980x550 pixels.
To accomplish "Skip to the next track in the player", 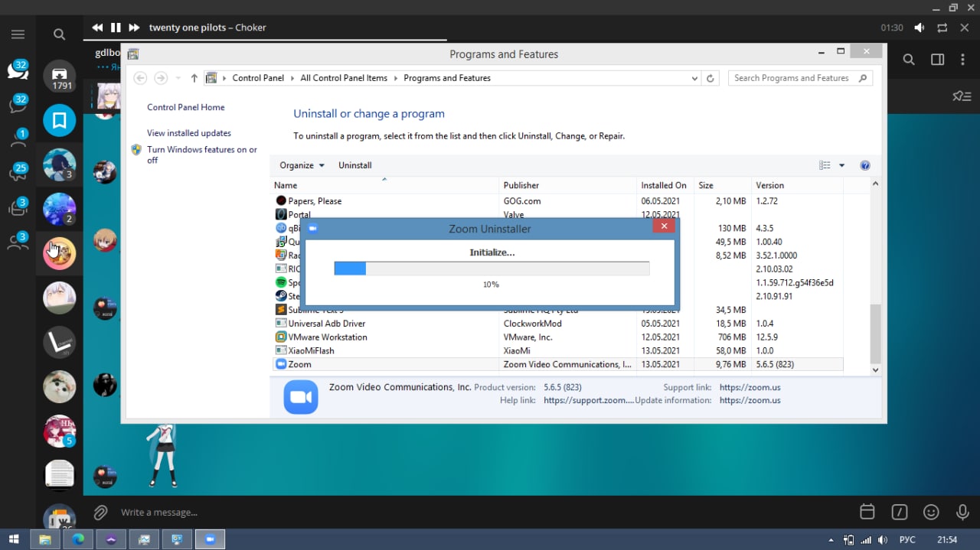I will tap(134, 28).
